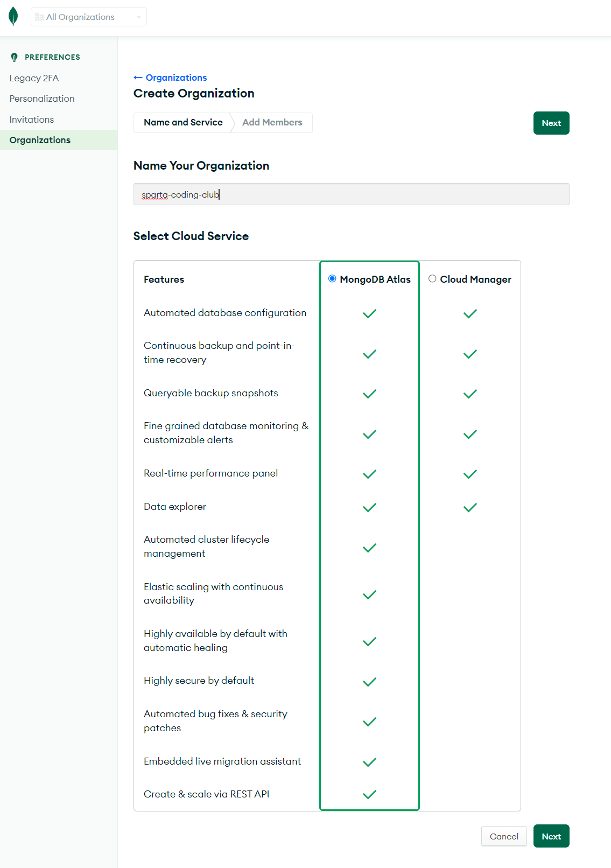Click Atlas checkmark for Data explorer
611x868 pixels.
(369, 507)
